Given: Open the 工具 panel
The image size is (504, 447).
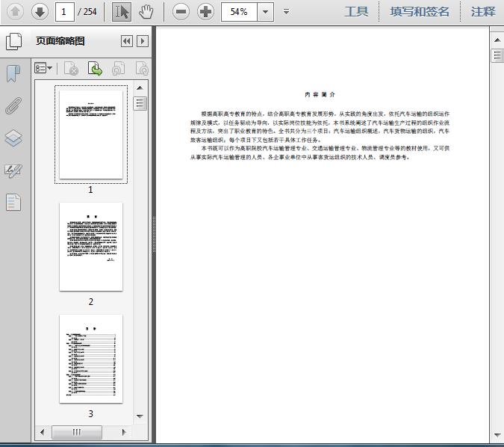Looking at the screenshot, I should coord(356,12).
